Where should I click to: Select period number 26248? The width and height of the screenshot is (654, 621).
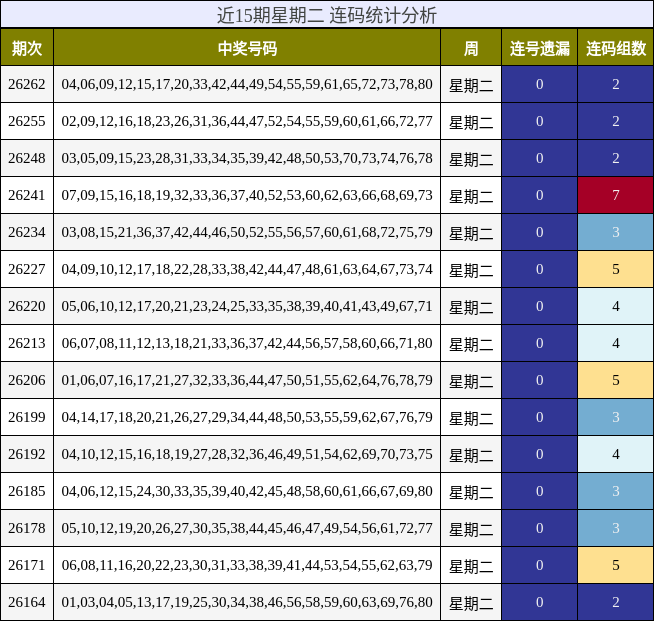tap(27, 158)
